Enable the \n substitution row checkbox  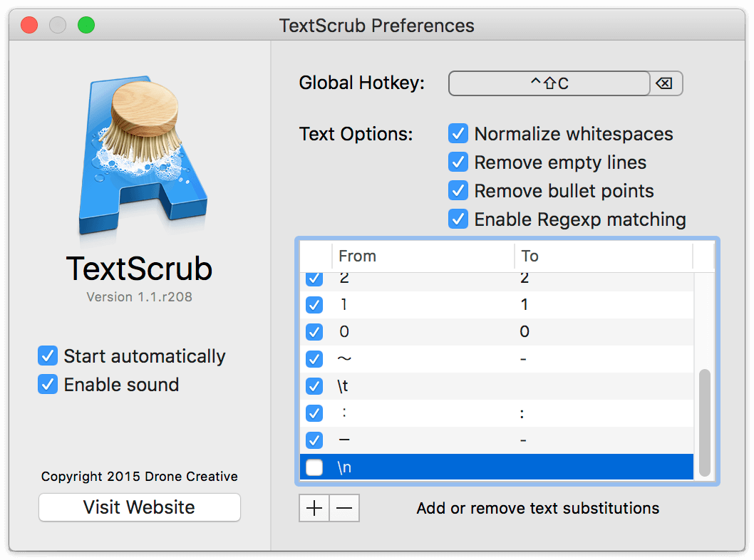(314, 467)
